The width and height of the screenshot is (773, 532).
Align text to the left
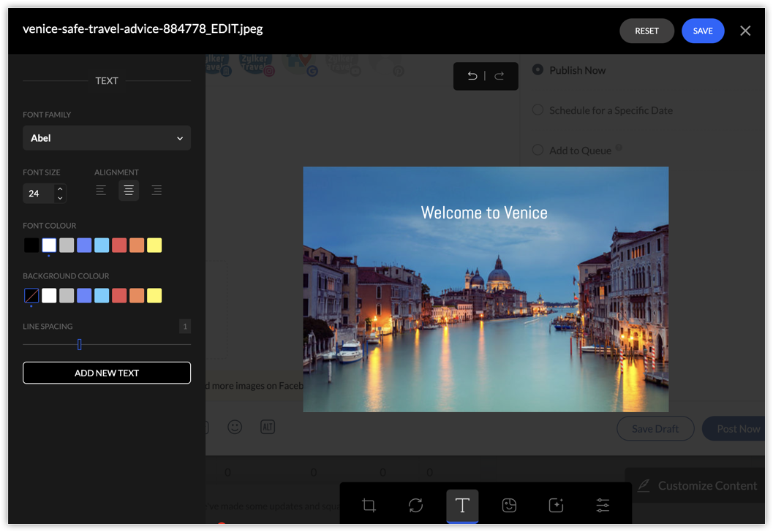[101, 191]
